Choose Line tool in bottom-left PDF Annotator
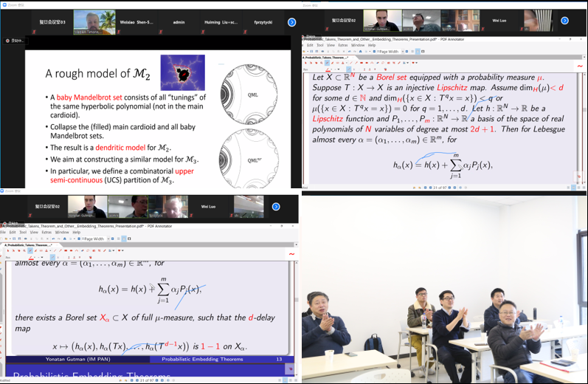 click(x=55, y=250)
